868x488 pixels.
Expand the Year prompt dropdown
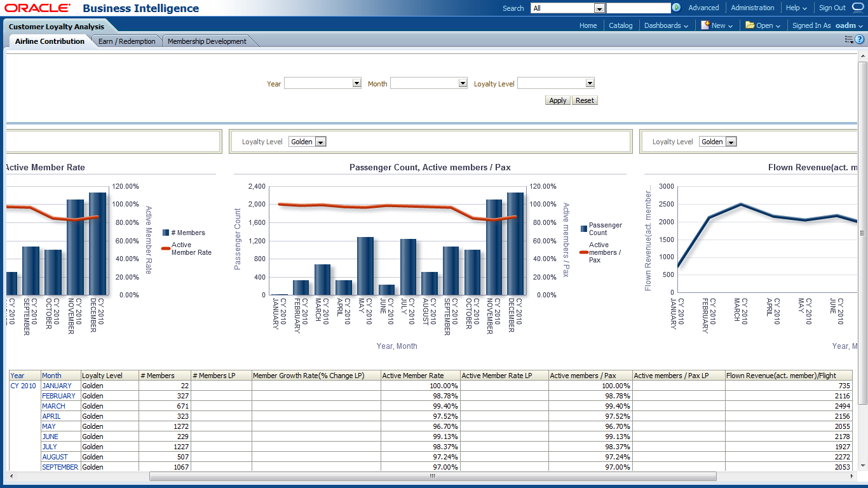pyautogui.click(x=356, y=83)
